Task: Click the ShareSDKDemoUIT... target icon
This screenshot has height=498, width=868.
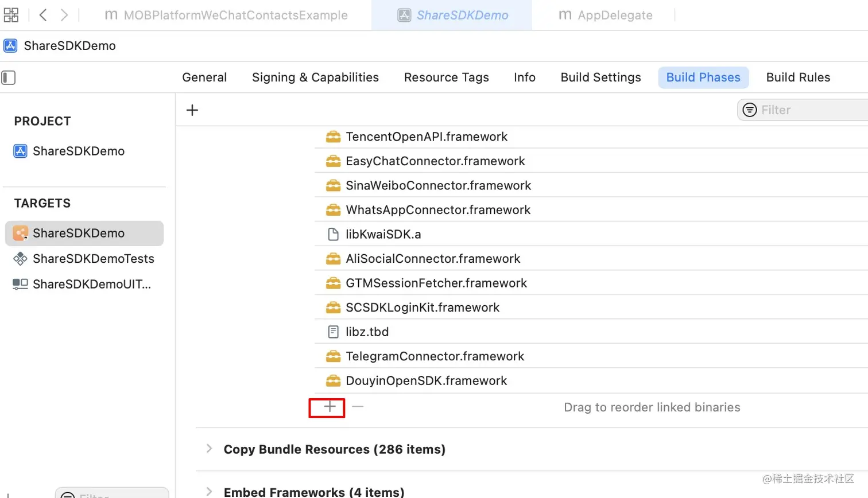Action: [x=20, y=284]
